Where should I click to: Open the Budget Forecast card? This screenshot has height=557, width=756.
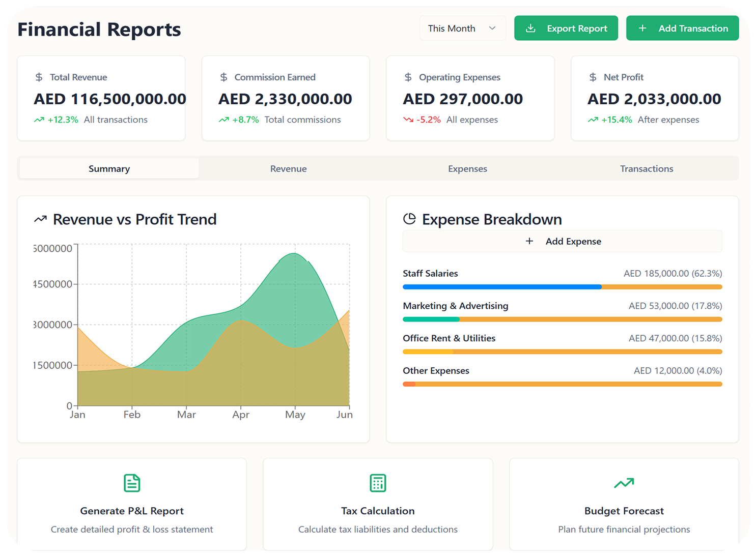tap(624, 504)
